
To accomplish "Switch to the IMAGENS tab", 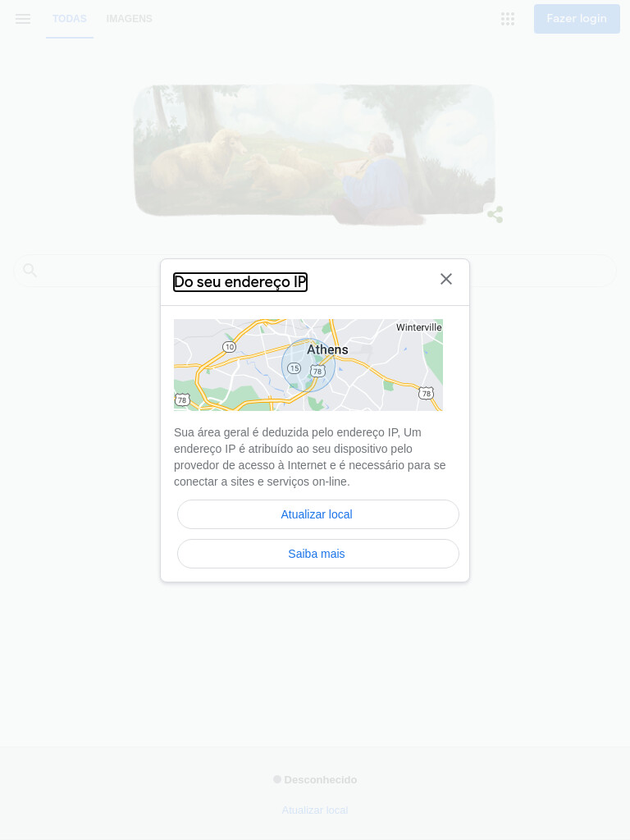I will click(x=129, y=19).
